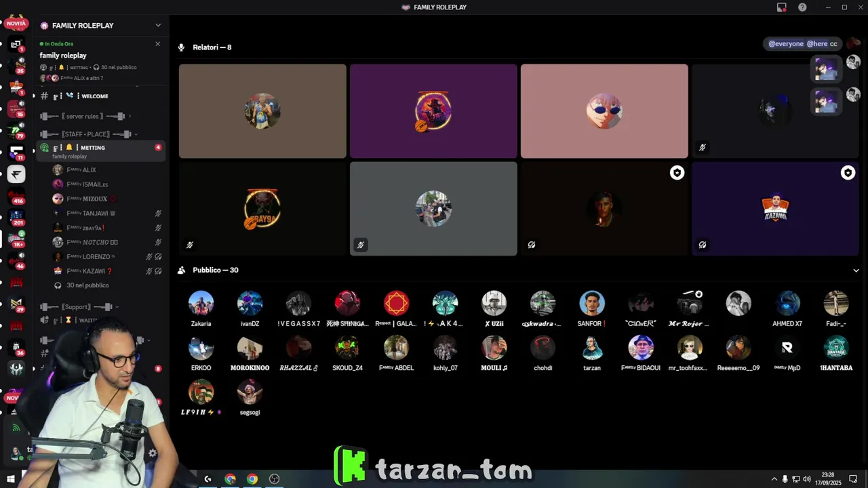Click chohdi's avatar in the audience
The image size is (868, 488).
click(542, 347)
